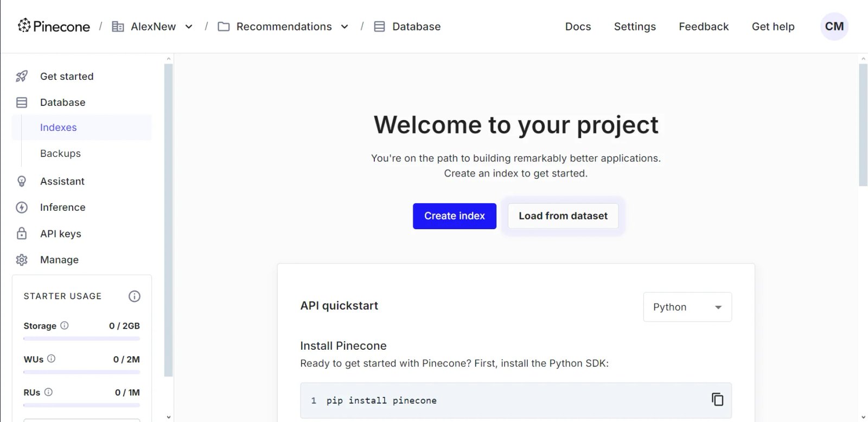The height and width of the screenshot is (422, 868).
Task: Click the Inference lightning icon
Action: click(22, 207)
